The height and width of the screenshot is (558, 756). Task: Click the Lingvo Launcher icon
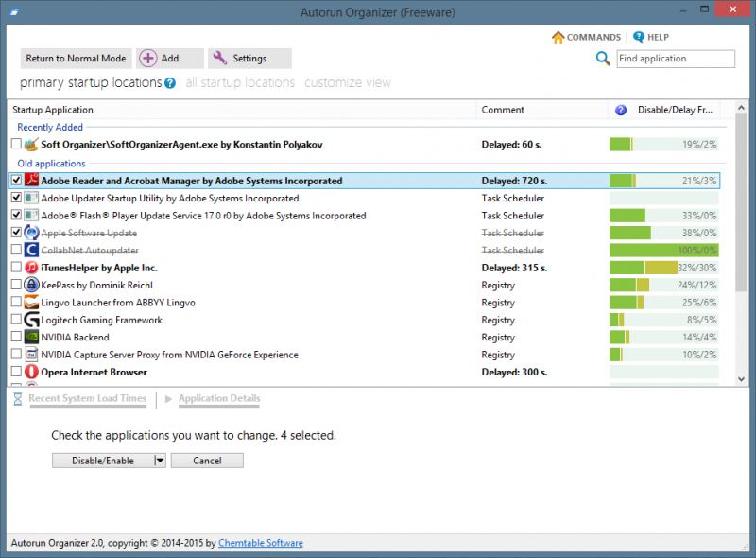point(31,302)
